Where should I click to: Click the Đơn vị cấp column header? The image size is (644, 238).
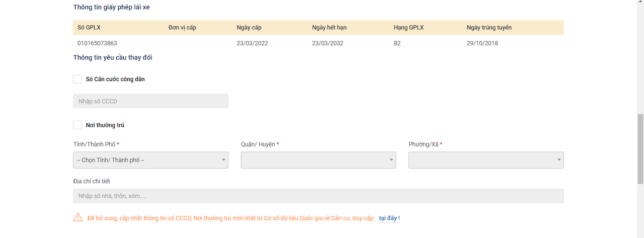(x=182, y=28)
